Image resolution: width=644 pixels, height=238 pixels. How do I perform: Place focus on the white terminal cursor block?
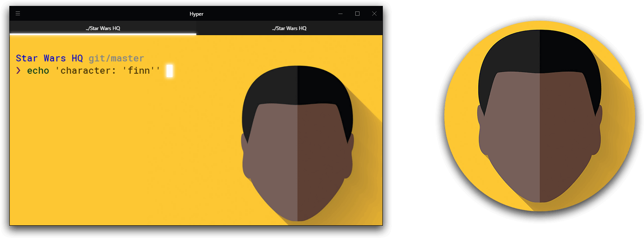pyautogui.click(x=169, y=71)
